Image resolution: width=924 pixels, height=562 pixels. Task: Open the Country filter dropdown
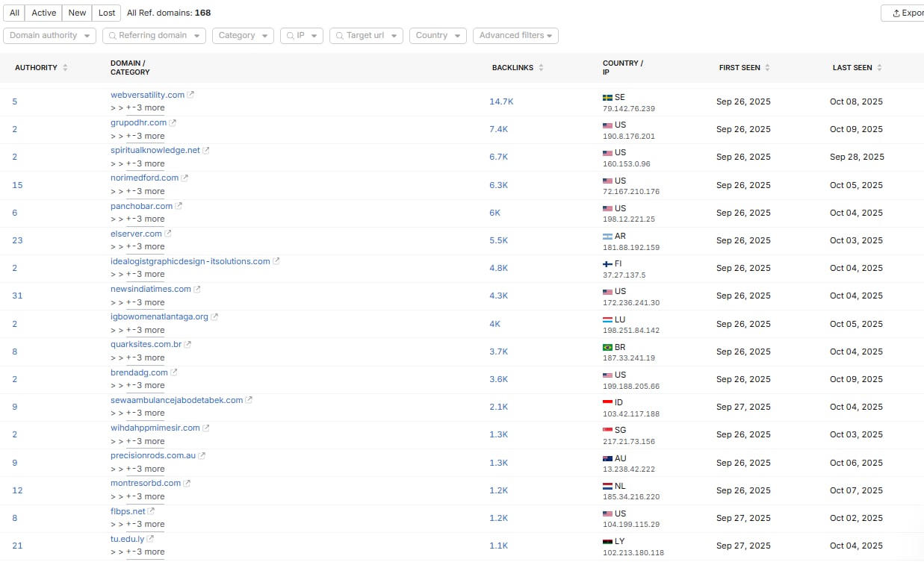tap(437, 36)
